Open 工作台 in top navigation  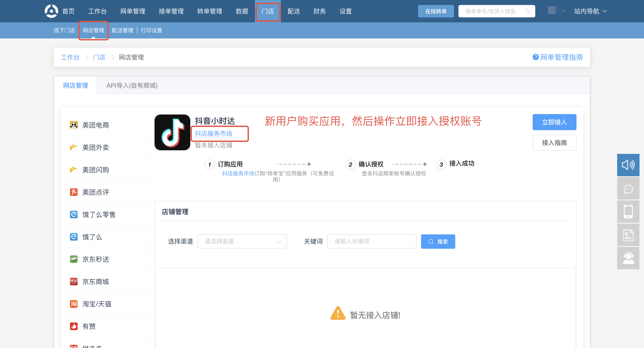pos(97,11)
